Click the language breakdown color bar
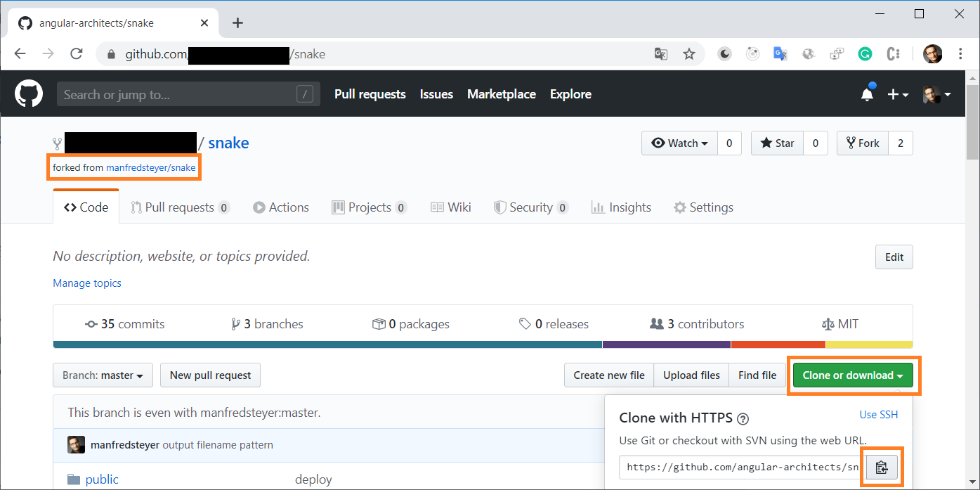The height and width of the screenshot is (490, 980). (x=483, y=344)
